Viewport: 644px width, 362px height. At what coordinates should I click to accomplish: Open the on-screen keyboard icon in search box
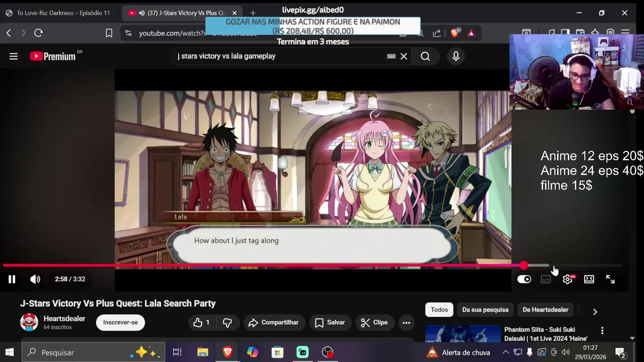pyautogui.click(x=391, y=56)
